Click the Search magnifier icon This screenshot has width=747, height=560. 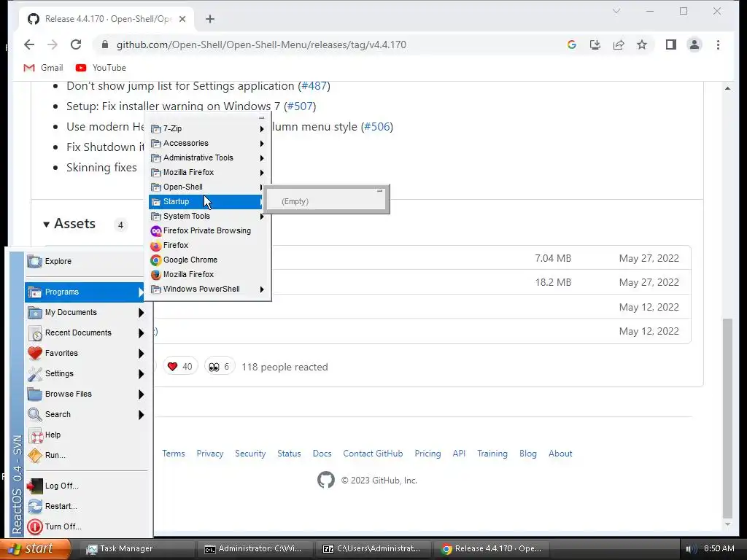(x=34, y=414)
